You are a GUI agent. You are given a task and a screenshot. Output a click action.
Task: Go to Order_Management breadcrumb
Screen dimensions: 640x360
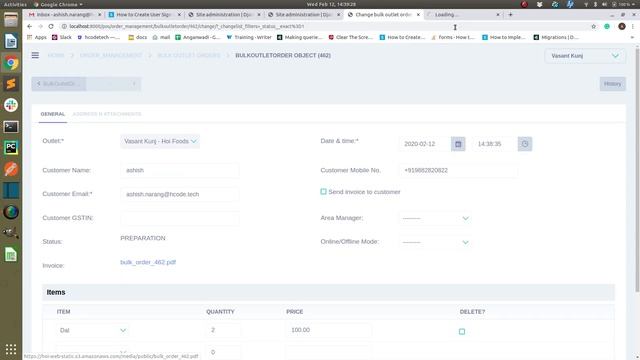click(x=111, y=55)
